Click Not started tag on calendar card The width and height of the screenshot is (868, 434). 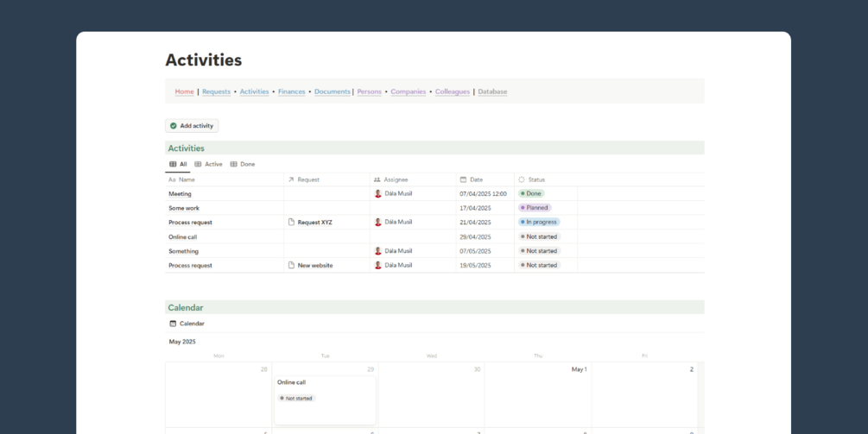tap(296, 398)
